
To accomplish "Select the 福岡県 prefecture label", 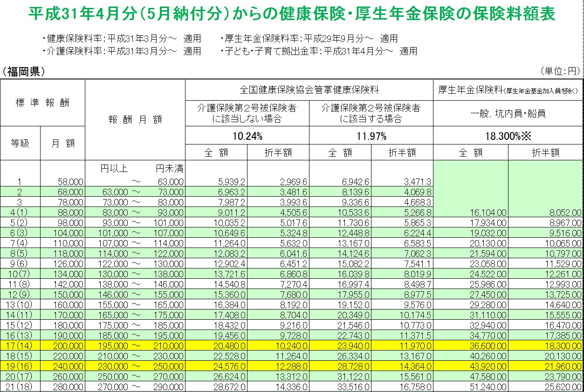I will pos(23,71).
